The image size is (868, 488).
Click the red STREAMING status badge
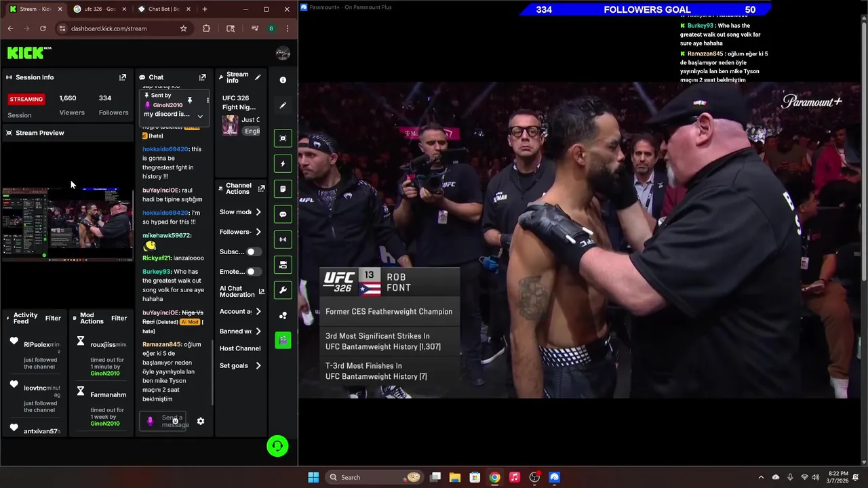coord(26,99)
